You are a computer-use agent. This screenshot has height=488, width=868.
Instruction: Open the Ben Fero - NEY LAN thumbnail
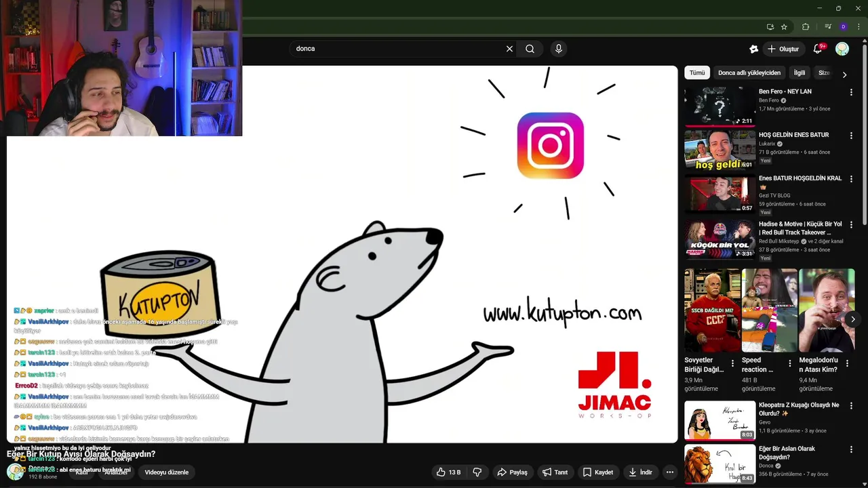point(719,106)
